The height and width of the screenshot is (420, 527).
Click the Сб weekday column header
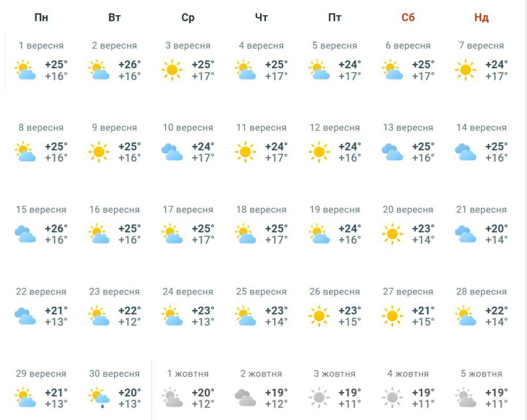pos(408,17)
